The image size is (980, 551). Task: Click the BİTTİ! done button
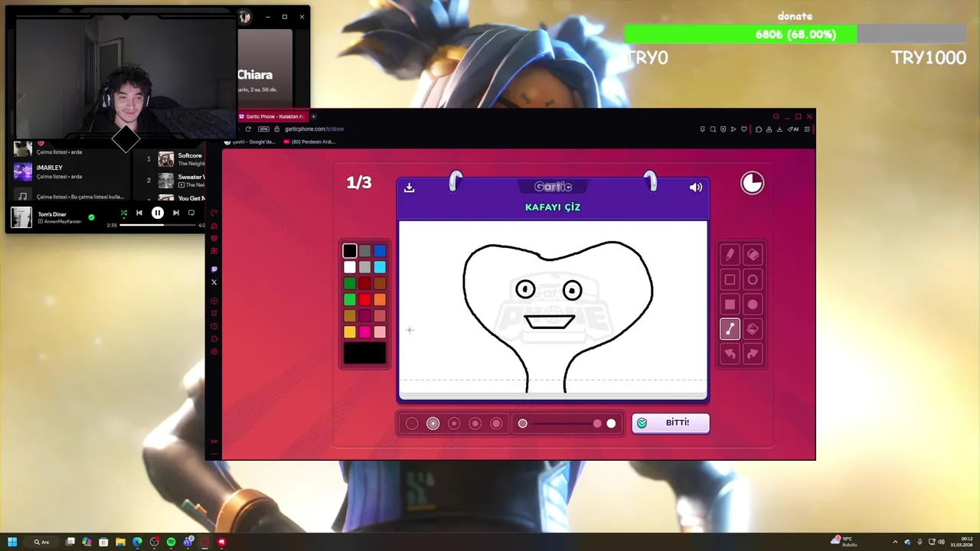coord(671,423)
